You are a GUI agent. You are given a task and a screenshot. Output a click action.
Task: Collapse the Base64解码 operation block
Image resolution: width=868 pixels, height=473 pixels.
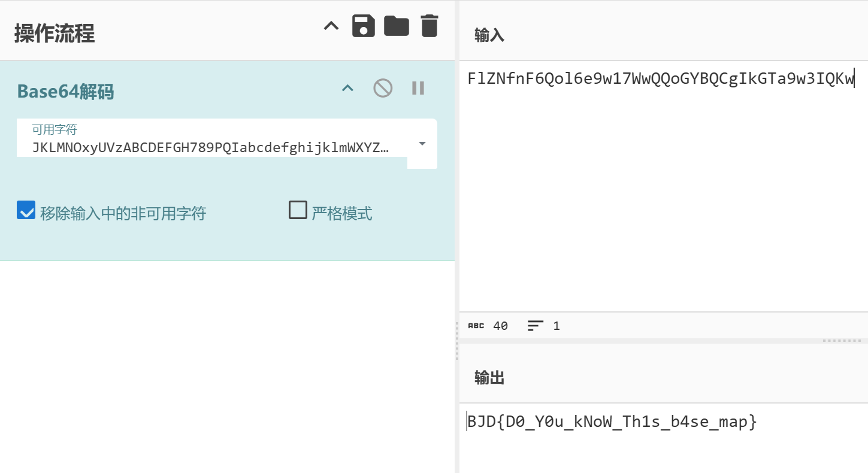347,87
